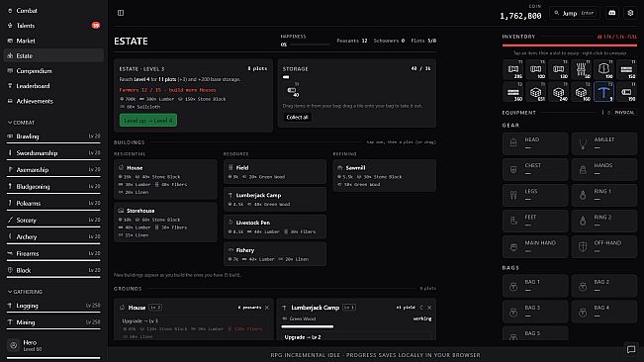Open the Jump search box
Viewport: 644px width, 362px height.
[x=574, y=13]
